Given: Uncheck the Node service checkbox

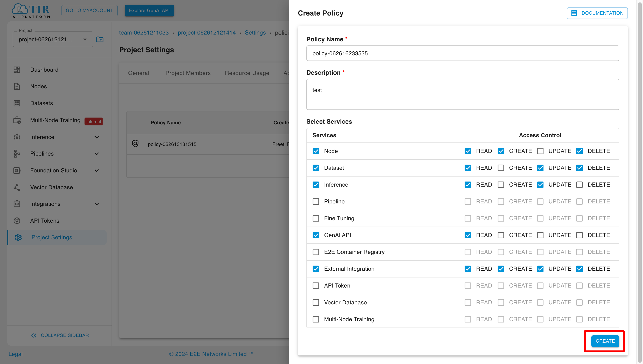Looking at the screenshot, I should [316, 151].
